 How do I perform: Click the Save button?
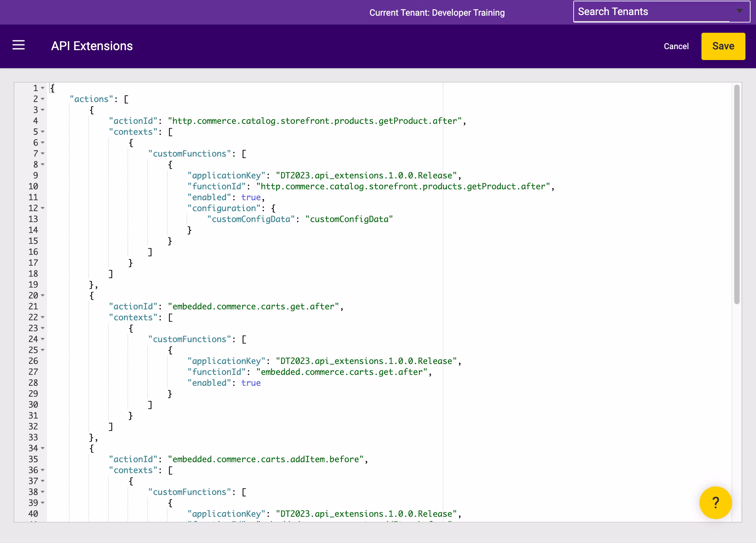point(723,46)
